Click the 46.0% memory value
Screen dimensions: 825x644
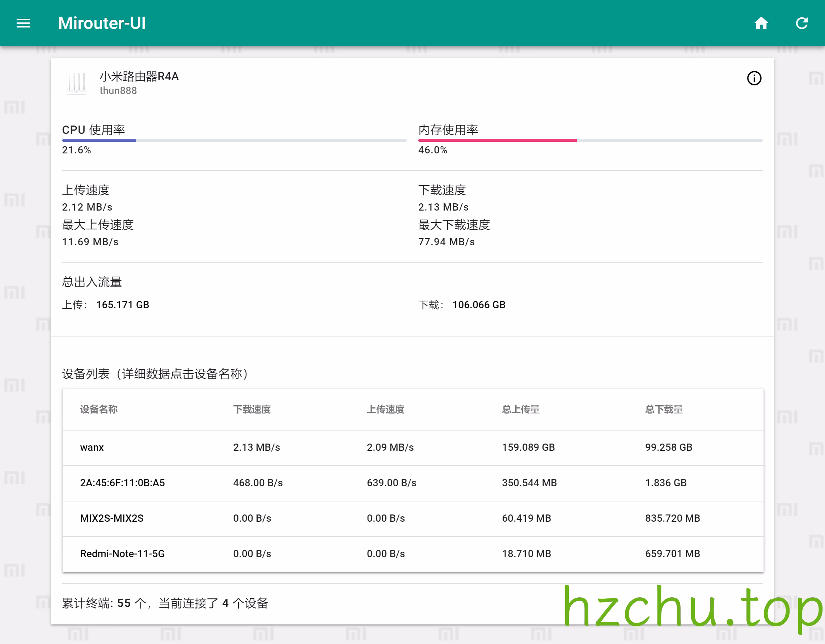pyautogui.click(x=432, y=151)
